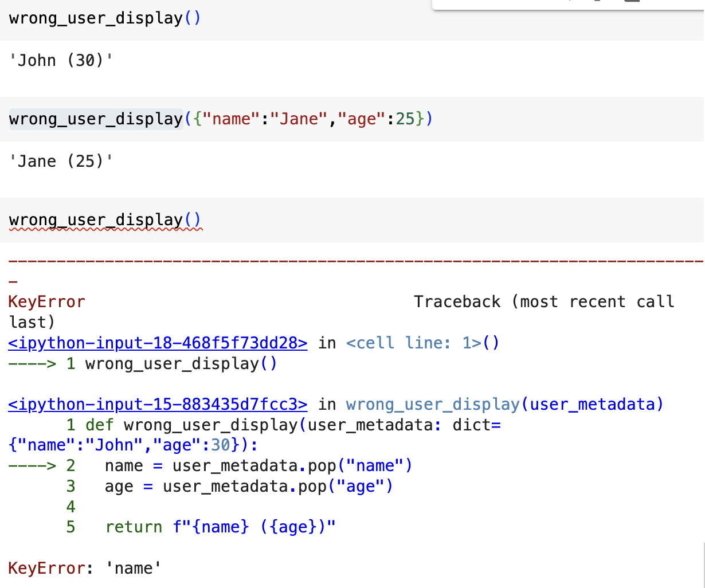Viewport: 705px width, 588px height.
Task: Click traceback line name = user_metadata.pop("name")
Action: (x=258, y=465)
